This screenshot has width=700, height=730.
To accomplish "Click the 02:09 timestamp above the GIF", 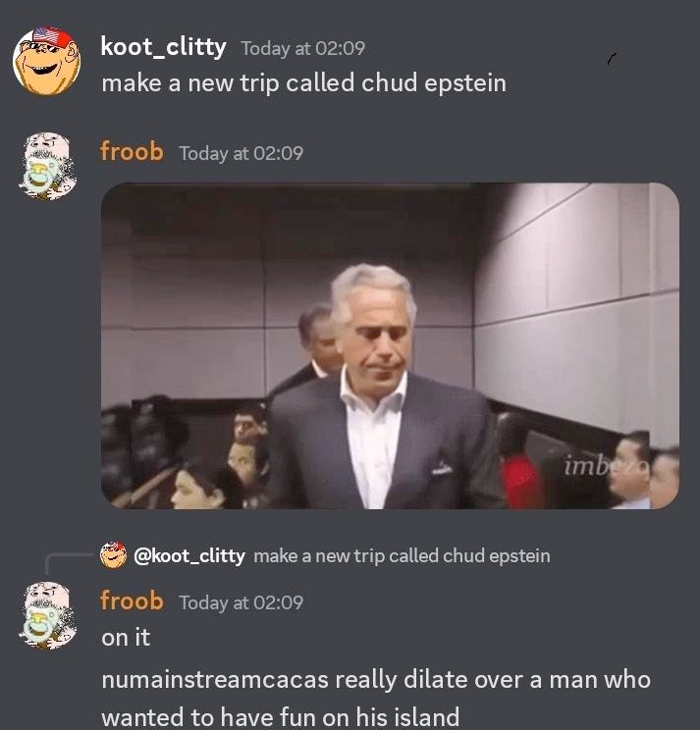I will click(242, 153).
